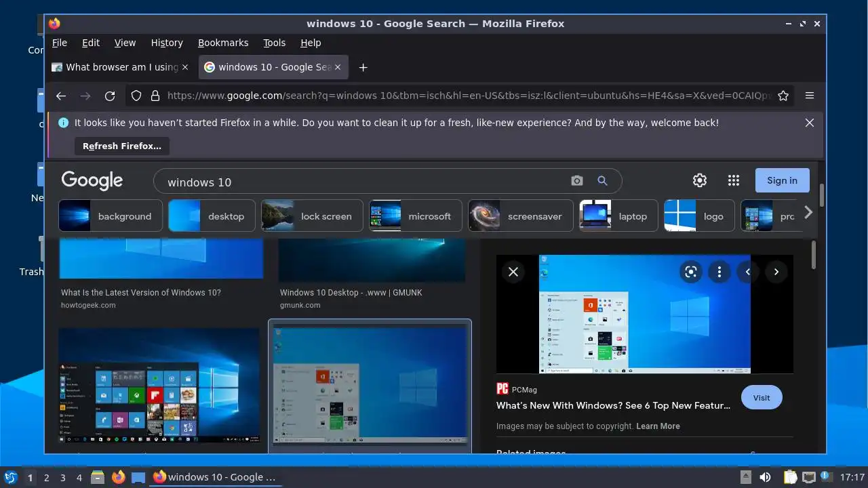Image resolution: width=868 pixels, height=488 pixels.
Task: Select the 'background' suggestion chip
Action: pos(111,216)
